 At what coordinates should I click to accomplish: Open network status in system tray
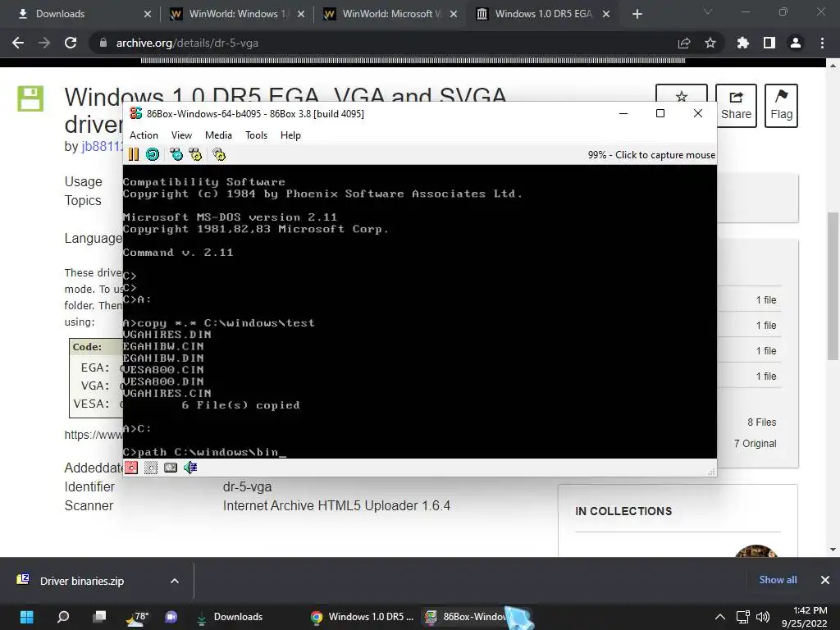pos(742,617)
